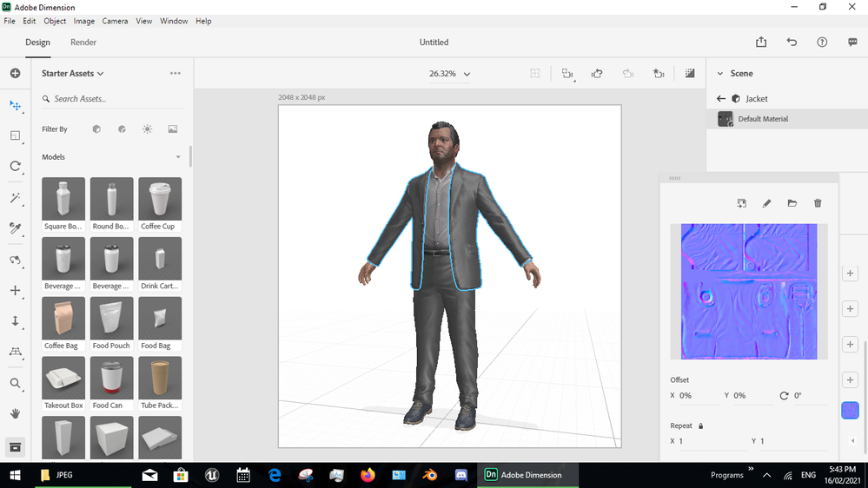Open the File menu
Image resolution: width=868 pixels, height=488 pixels.
tap(10, 21)
